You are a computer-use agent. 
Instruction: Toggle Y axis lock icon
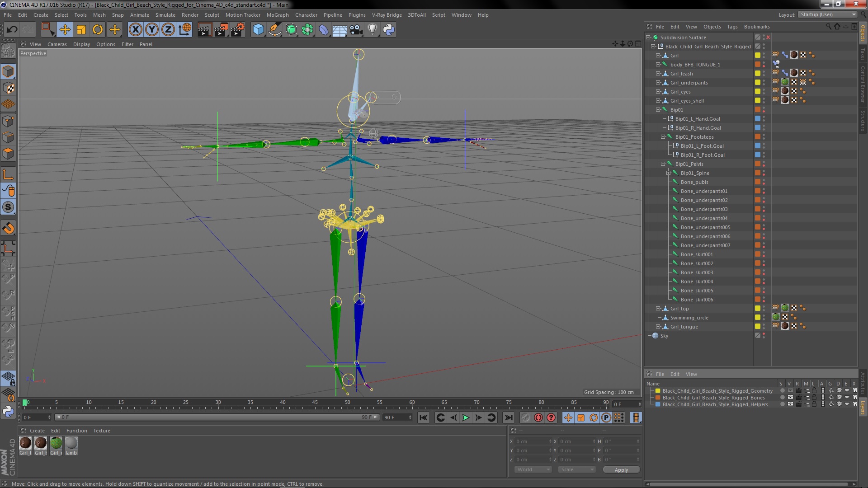point(152,30)
